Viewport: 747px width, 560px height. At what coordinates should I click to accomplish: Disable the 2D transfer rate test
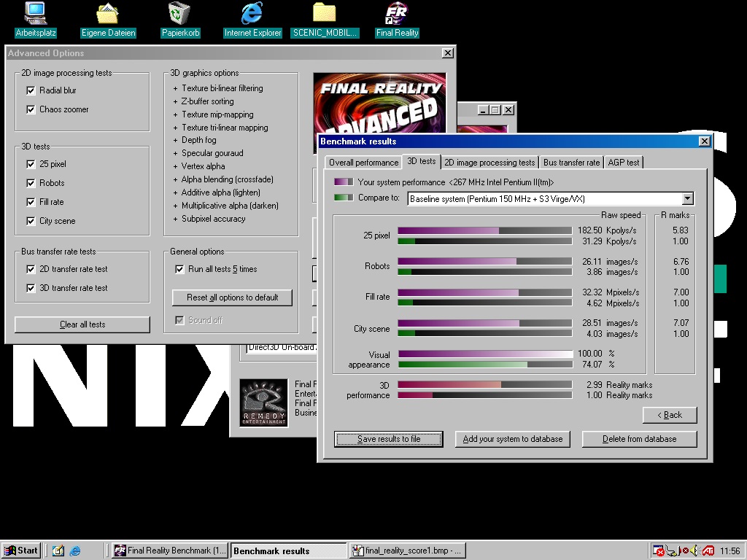coord(31,269)
